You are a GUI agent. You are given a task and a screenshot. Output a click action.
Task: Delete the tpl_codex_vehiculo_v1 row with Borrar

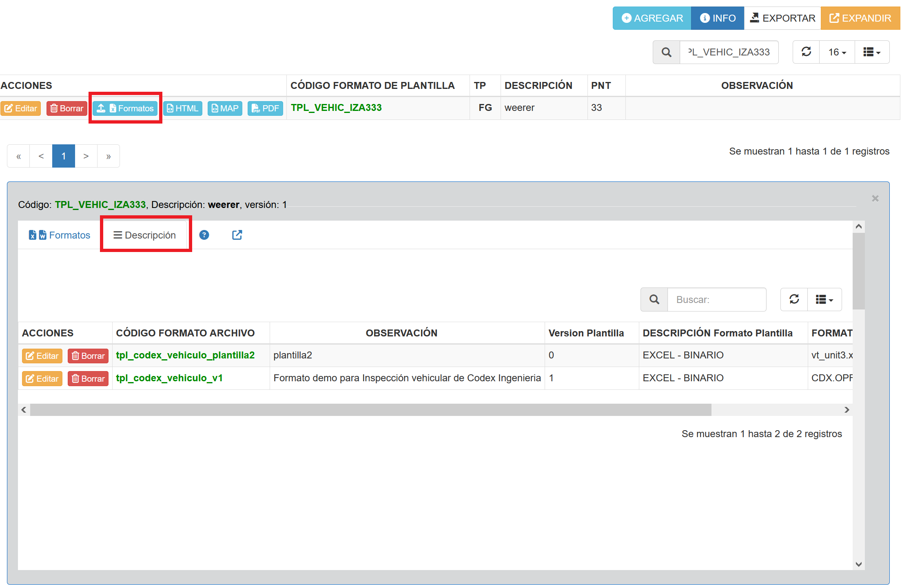tap(88, 379)
